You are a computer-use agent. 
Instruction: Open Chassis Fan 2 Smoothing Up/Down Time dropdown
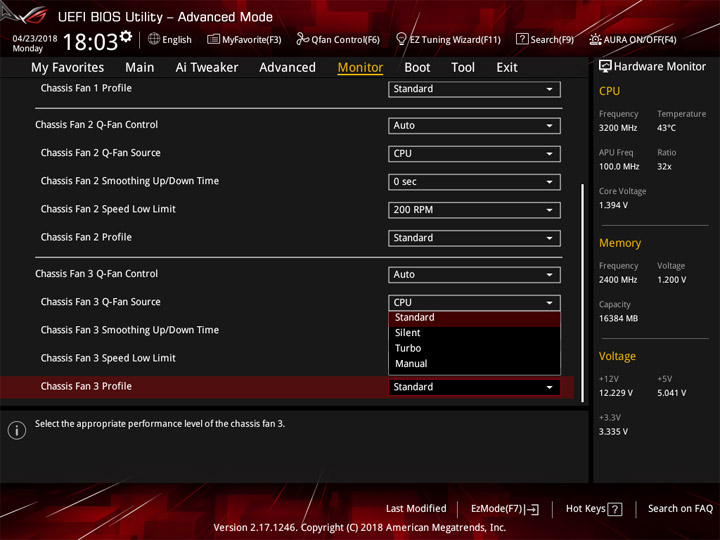pyautogui.click(x=474, y=182)
